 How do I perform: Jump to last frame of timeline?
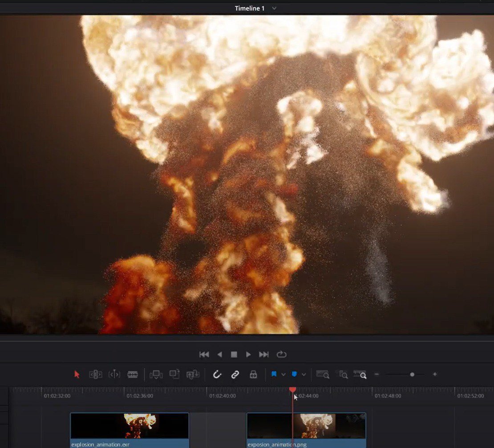pos(264,355)
